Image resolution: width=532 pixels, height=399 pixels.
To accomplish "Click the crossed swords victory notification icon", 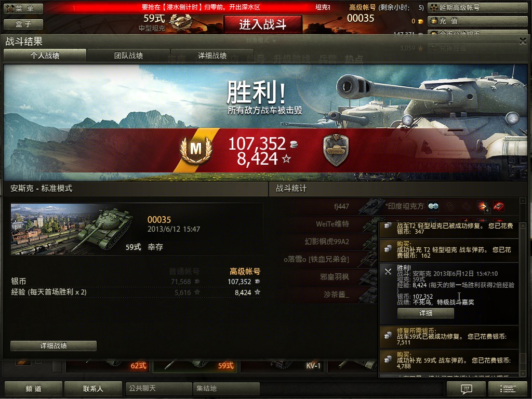I will click(x=388, y=271).
